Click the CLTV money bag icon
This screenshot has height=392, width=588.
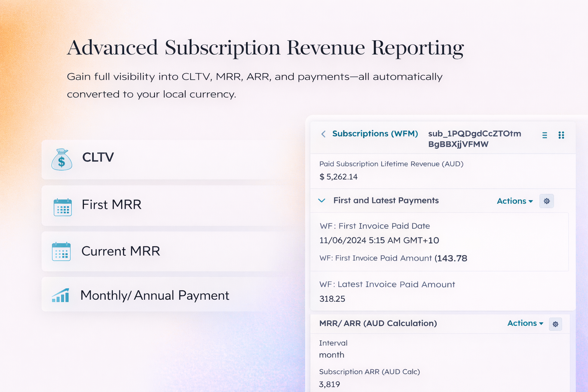(62, 160)
